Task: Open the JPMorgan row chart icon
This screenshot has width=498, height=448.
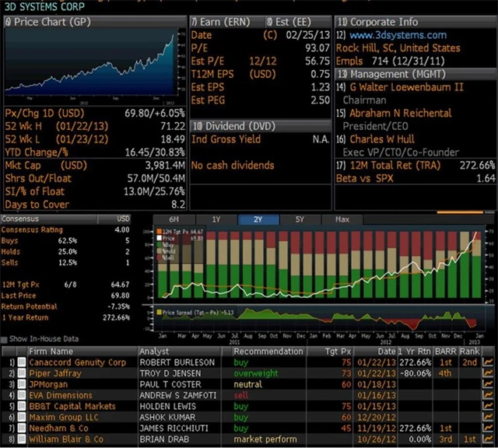Action: [x=488, y=384]
